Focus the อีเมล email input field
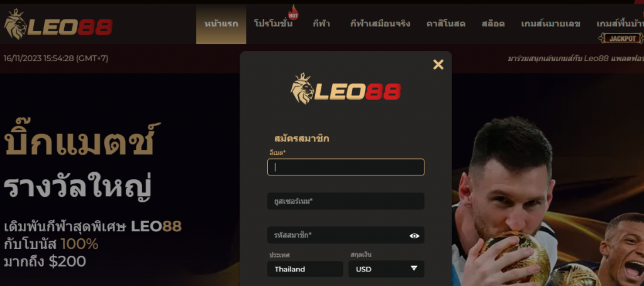 pyautogui.click(x=346, y=167)
